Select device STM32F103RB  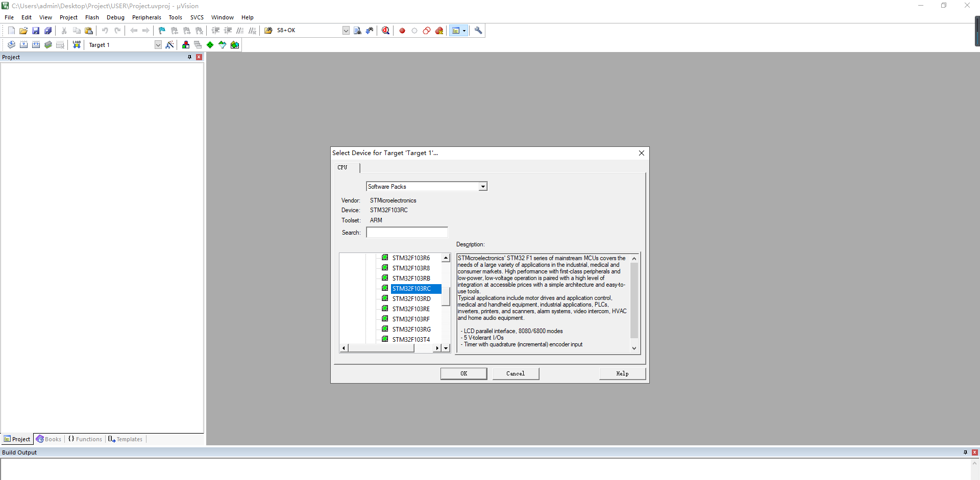pyautogui.click(x=411, y=279)
